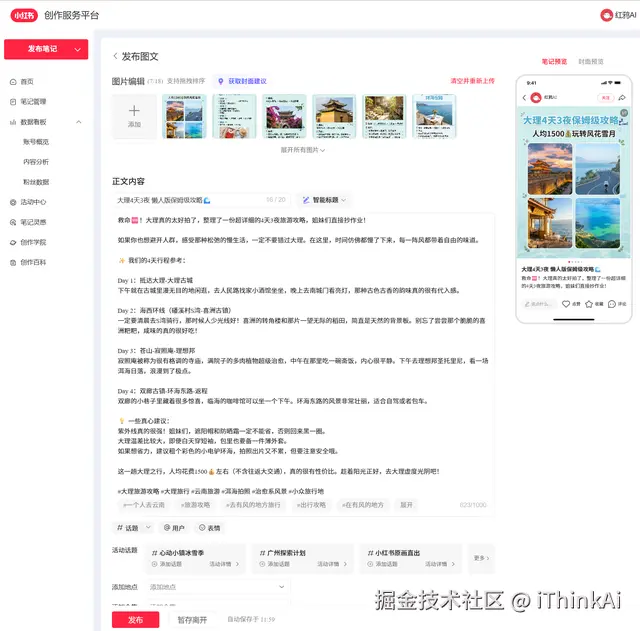
Task: Open the 智能标题 dropdown
Action: click(x=324, y=200)
